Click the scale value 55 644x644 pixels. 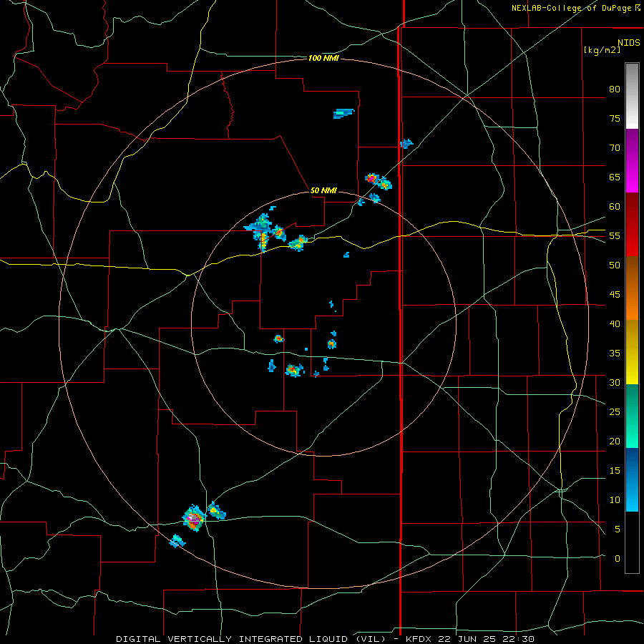click(x=615, y=235)
